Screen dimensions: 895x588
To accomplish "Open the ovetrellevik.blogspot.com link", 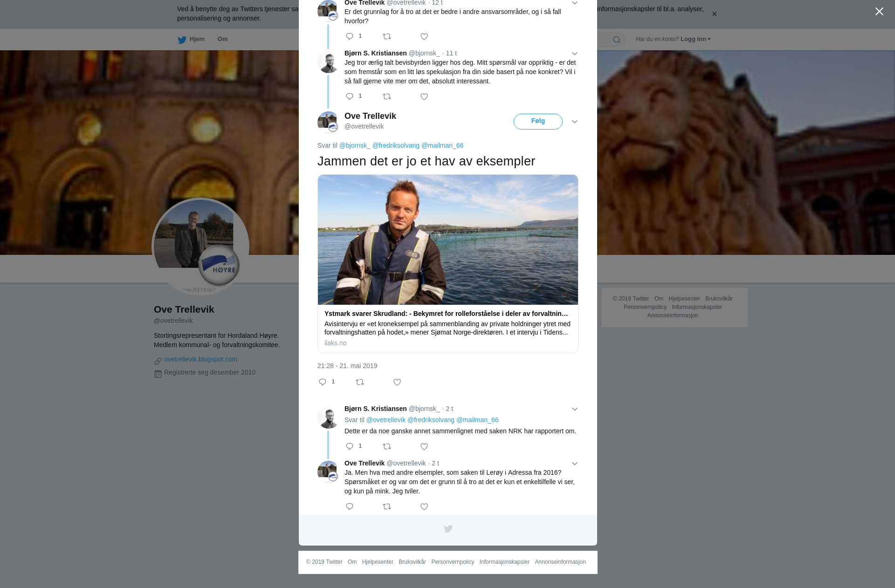I will pos(200,359).
